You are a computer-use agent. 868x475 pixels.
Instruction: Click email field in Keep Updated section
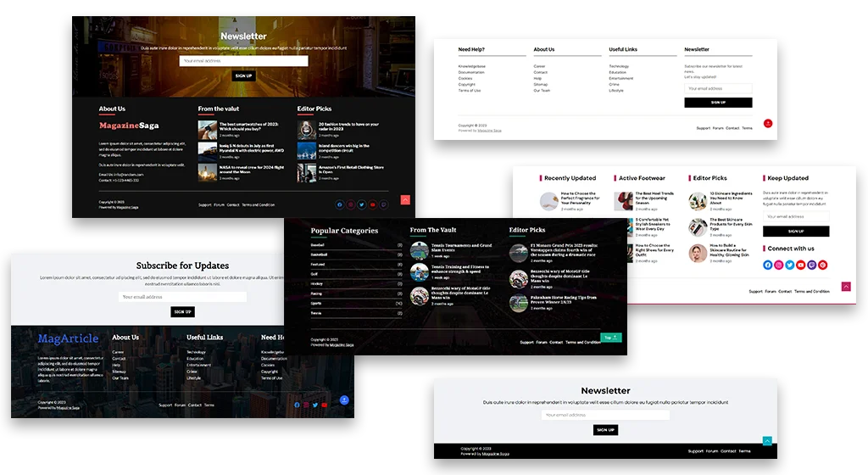point(796,216)
